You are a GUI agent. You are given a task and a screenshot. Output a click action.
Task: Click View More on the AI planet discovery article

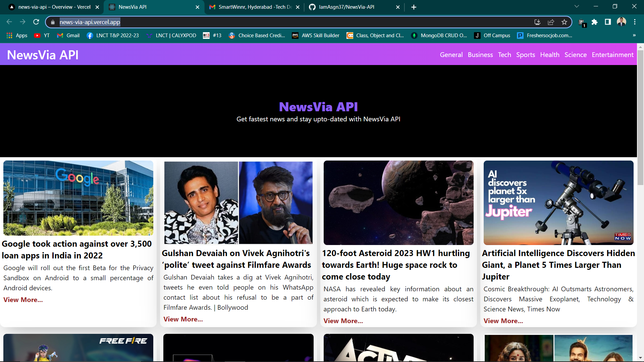click(x=503, y=321)
